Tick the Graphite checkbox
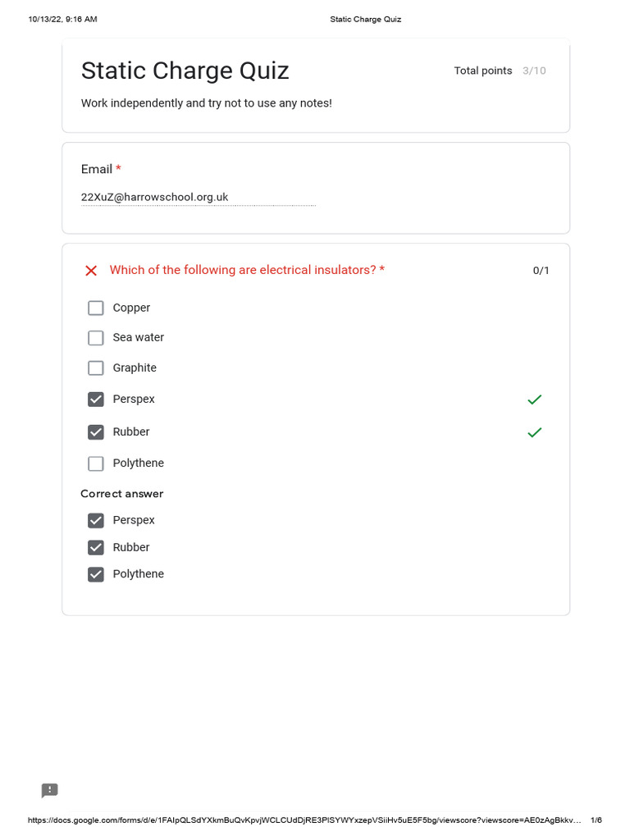630x840 pixels. point(96,368)
